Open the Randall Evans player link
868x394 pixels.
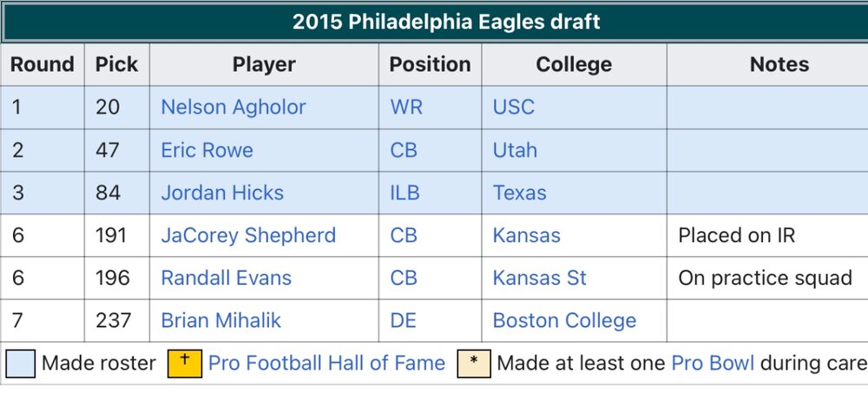226,278
